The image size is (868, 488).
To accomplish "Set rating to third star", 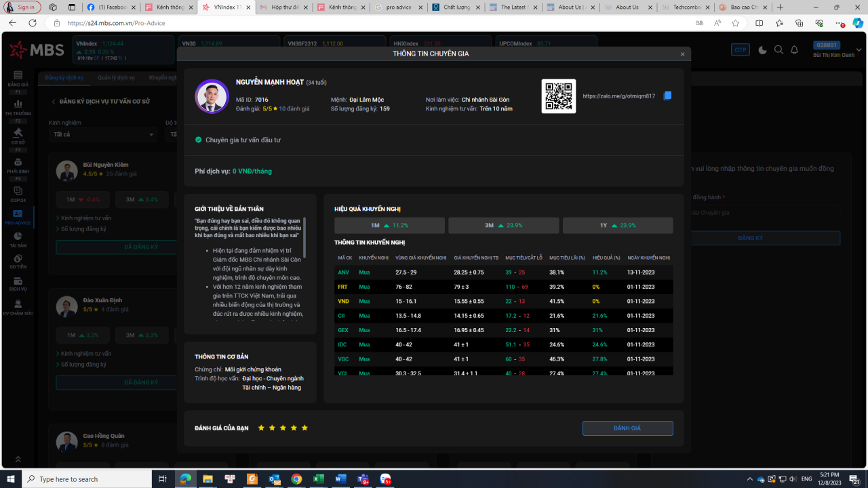I will click(283, 428).
